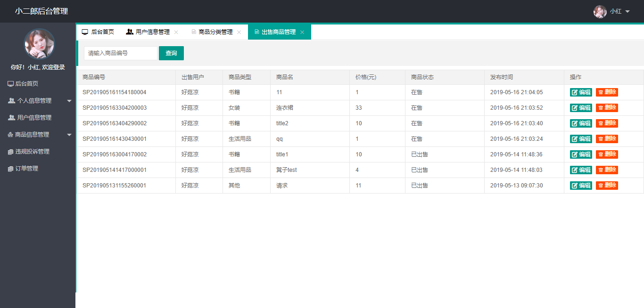Viewport: 644px width, 308px height.
Task: Click the 商品类型 column header
Action: tap(247, 77)
